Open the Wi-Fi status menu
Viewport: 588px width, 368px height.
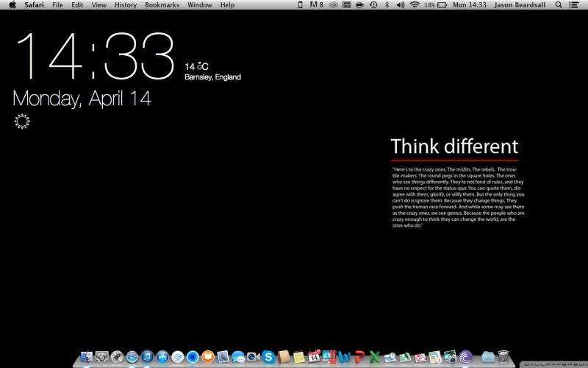click(415, 5)
